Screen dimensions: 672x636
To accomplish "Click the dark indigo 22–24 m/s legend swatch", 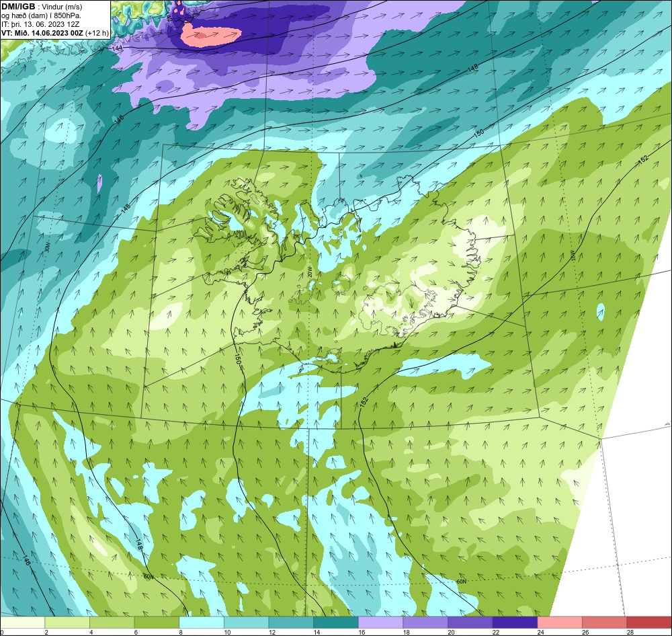I will 515,623.
